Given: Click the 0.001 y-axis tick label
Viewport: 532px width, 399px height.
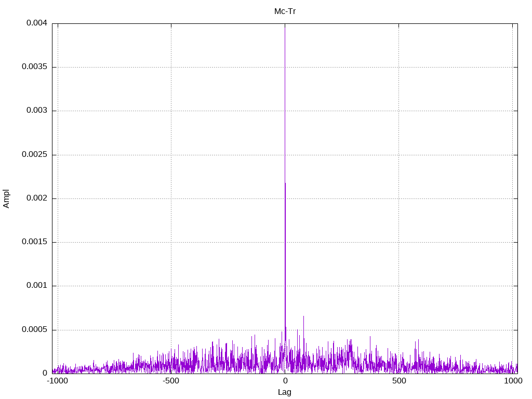Looking at the screenshot, I should click(37, 285).
